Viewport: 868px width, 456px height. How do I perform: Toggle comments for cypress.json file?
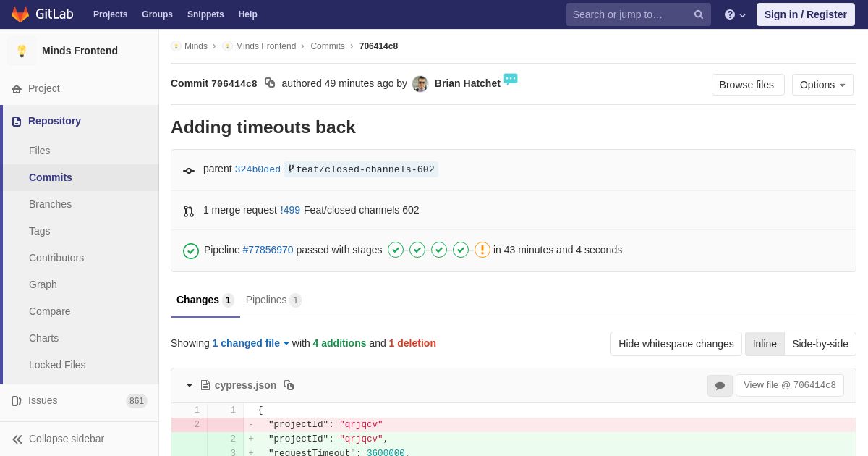pyautogui.click(x=720, y=386)
